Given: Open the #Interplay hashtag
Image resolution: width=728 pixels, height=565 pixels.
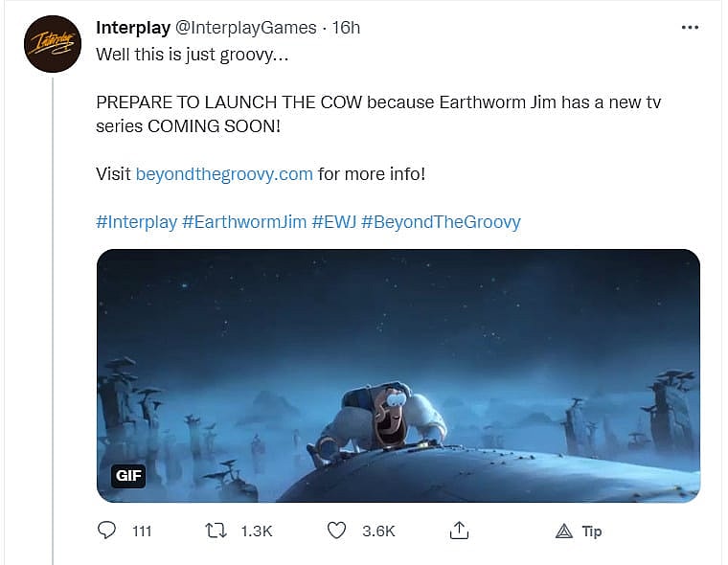Looking at the screenshot, I should pos(136,222).
